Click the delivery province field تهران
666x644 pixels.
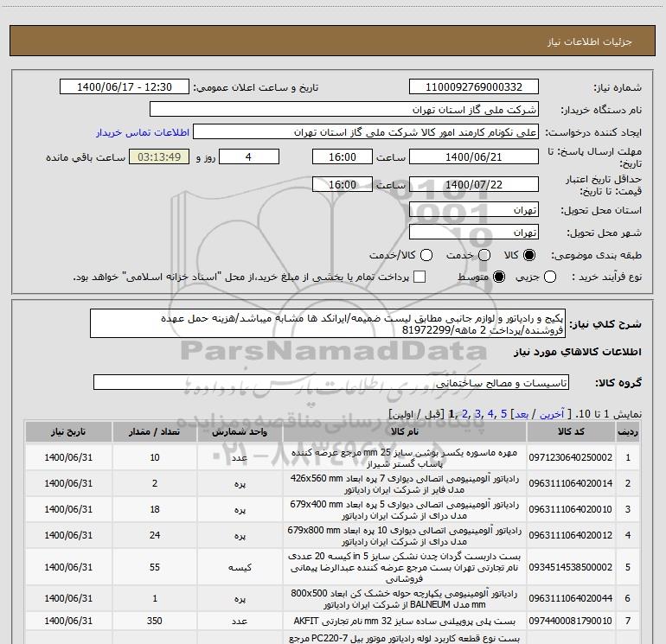click(474, 209)
